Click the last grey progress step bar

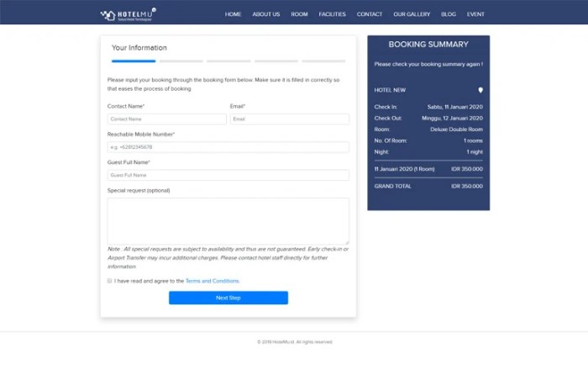pos(323,61)
